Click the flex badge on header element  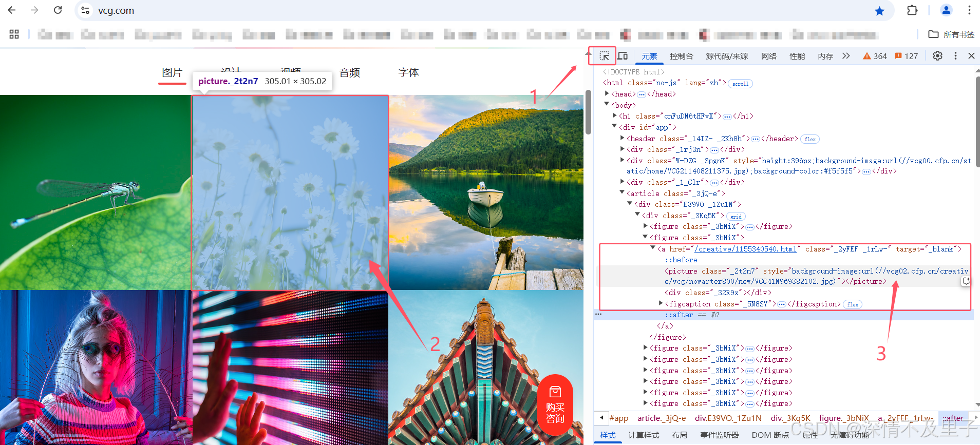click(810, 139)
